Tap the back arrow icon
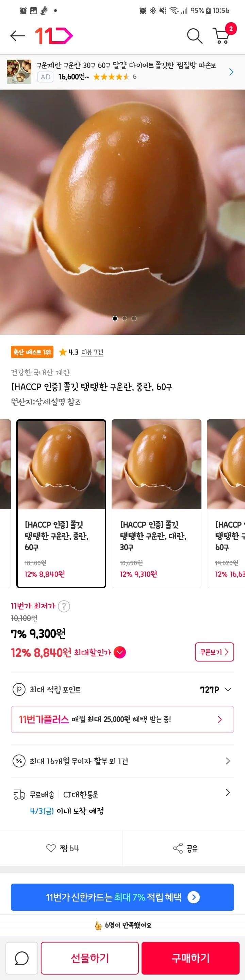Viewport: 245px width, 980px height. click(17, 36)
